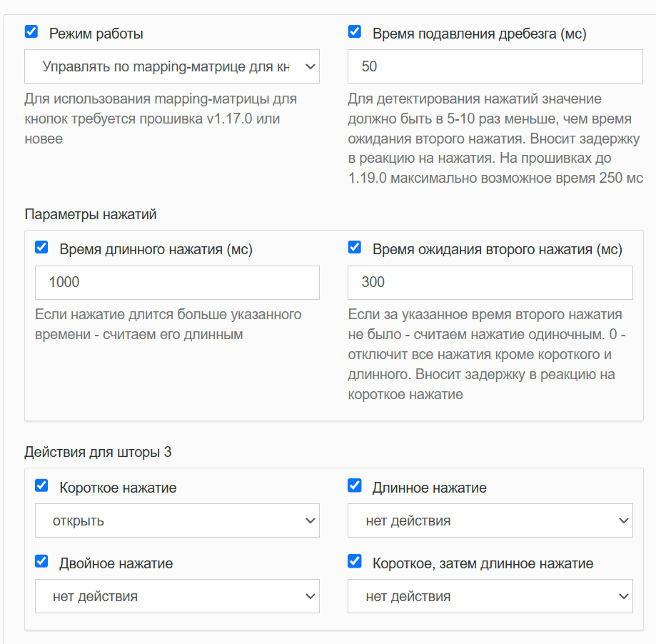Click the Действия для шторы 3 heading
656x644 pixels.
coord(98,453)
